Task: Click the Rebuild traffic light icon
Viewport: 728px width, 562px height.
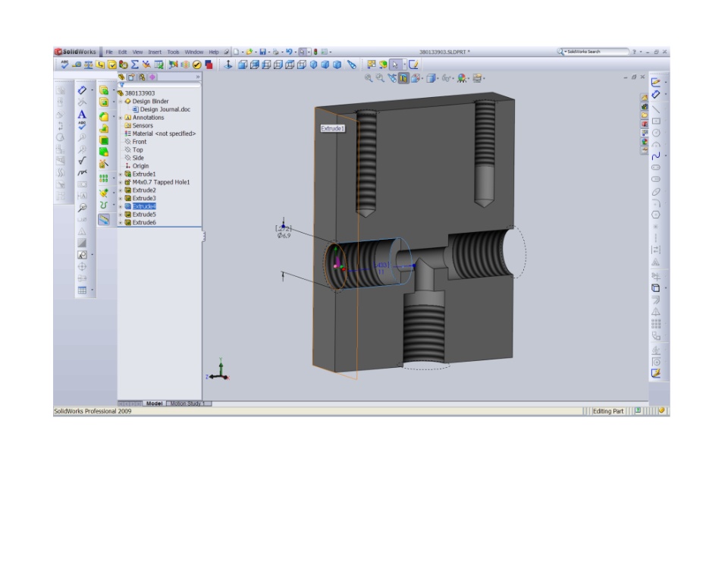Action: click(315, 52)
